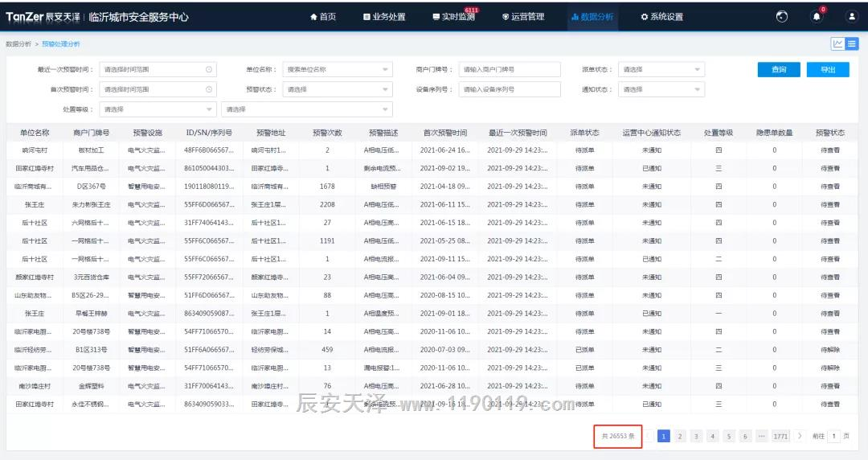The height and width of the screenshot is (460, 868).
Task: Jump to page 3 in pagination
Action: (x=697, y=436)
